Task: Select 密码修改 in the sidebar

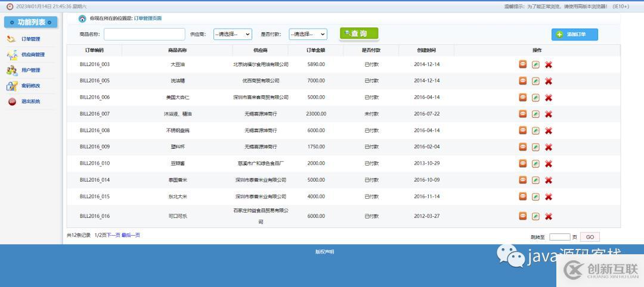Action: pyautogui.click(x=30, y=86)
